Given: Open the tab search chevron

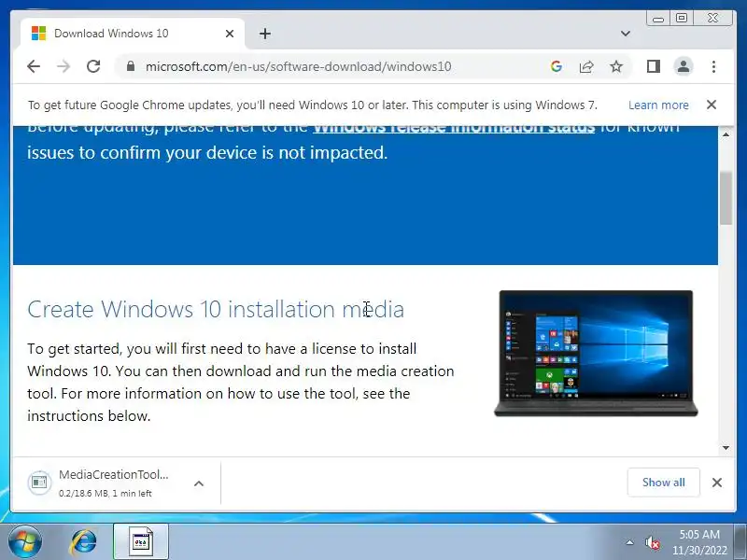Looking at the screenshot, I should pos(626,34).
